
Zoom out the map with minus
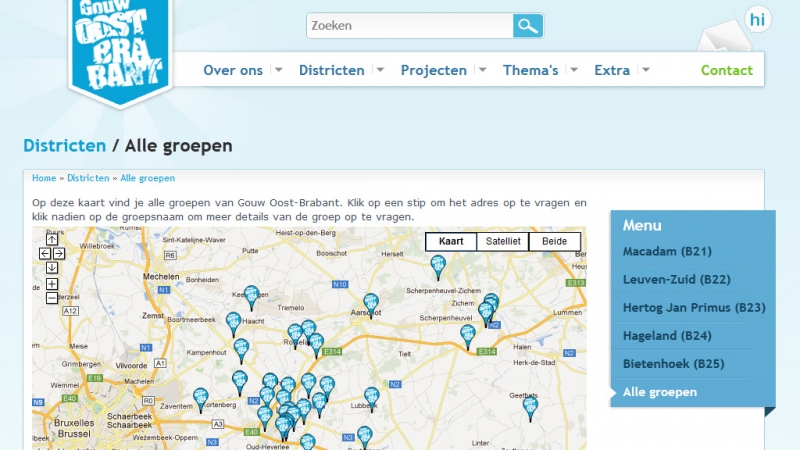(52, 298)
